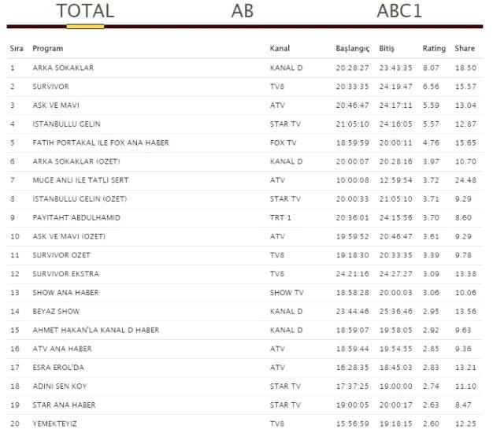Click the TRT 1 channel cell
The height and width of the screenshot is (433, 504).
(280, 218)
